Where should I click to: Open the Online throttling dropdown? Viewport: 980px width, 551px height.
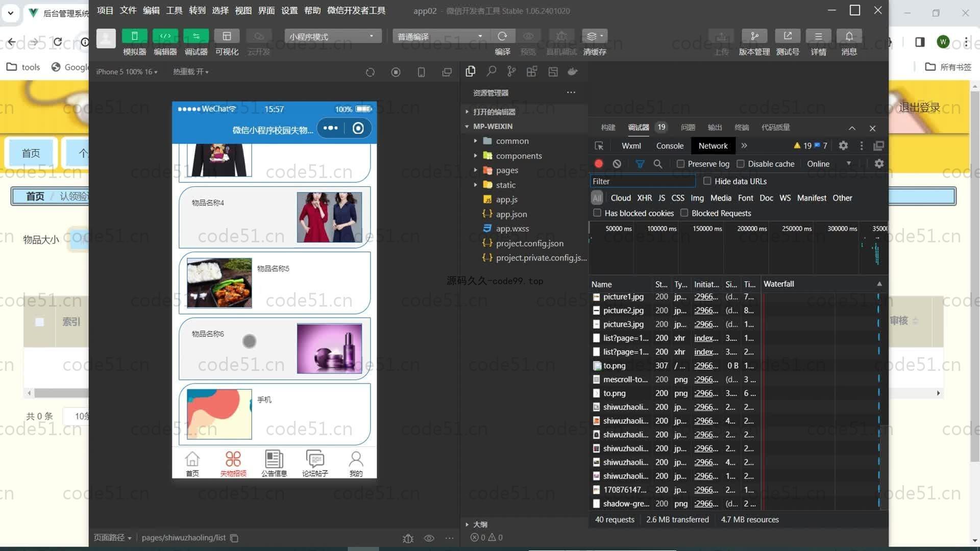click(x=829, y=164)
